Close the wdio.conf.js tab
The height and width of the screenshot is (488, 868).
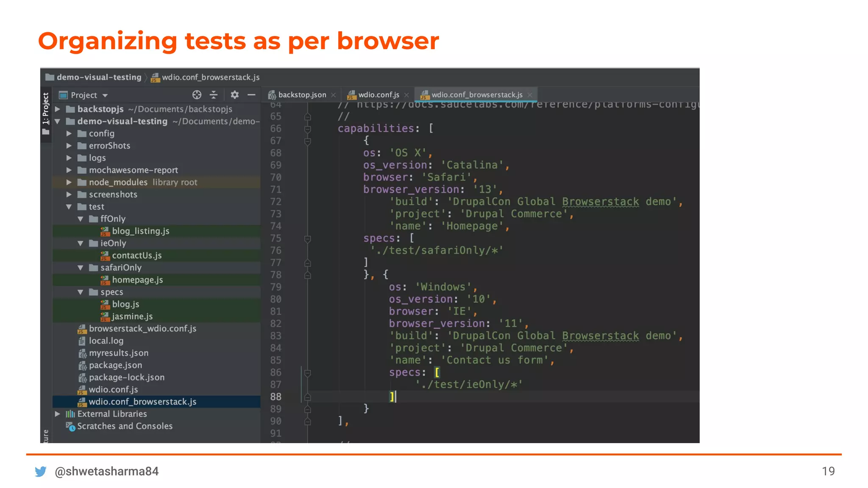(x=406, y=95)
